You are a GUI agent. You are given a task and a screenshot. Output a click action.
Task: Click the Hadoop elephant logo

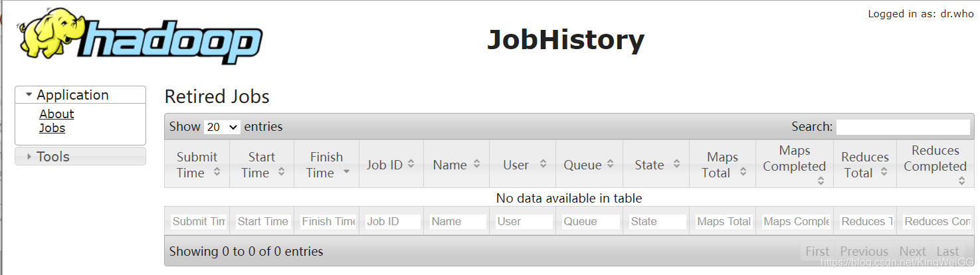pyautogui.click(x=140, y=36)
